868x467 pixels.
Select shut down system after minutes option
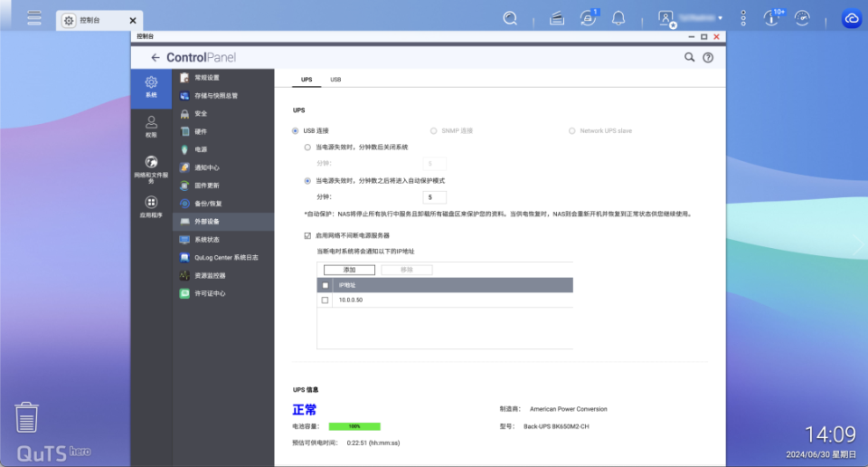tap(307, 148)
